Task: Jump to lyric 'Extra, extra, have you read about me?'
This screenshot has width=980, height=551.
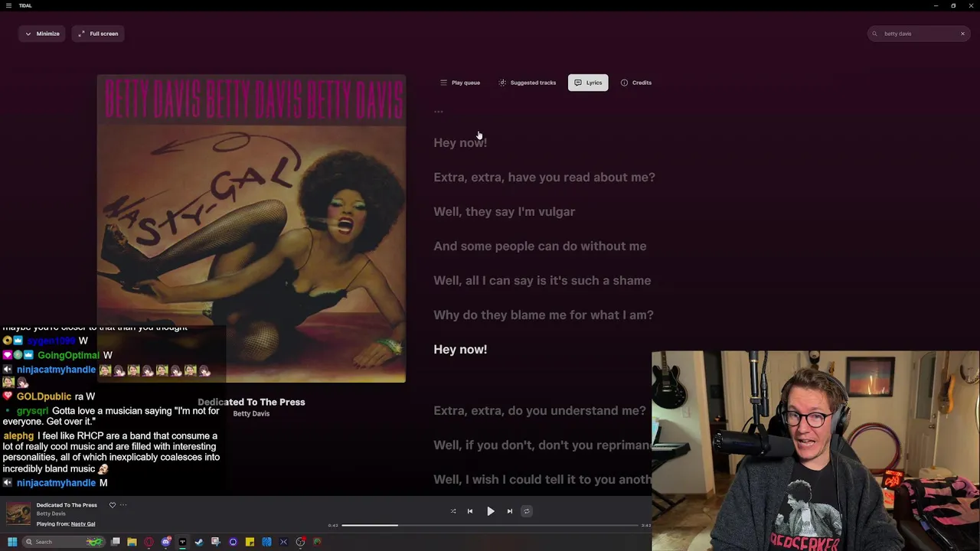Action: pyautogui.click(x=544, y=177)
